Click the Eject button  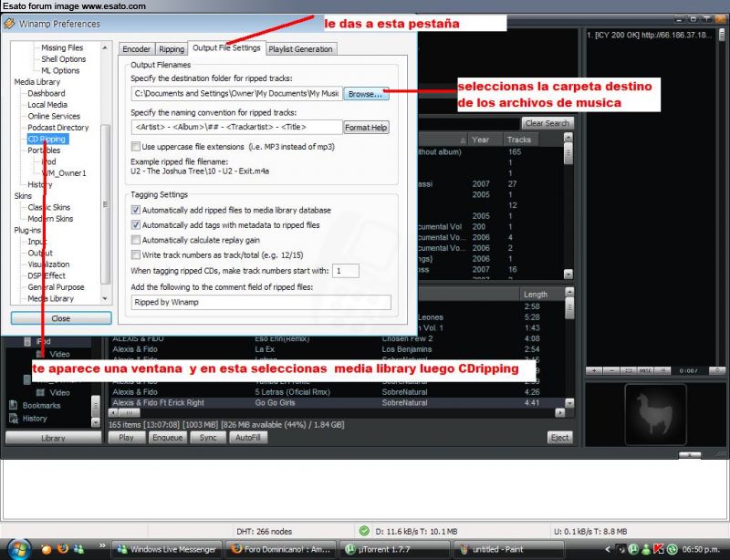[x=559, y=437]
